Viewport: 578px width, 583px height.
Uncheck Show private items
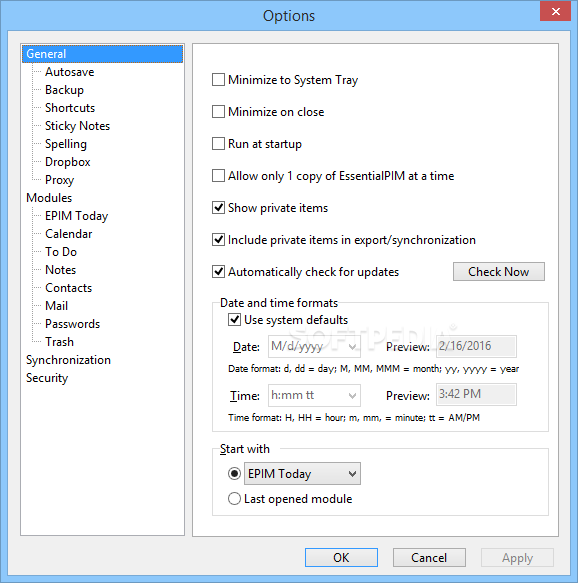(x=218, y=207)
